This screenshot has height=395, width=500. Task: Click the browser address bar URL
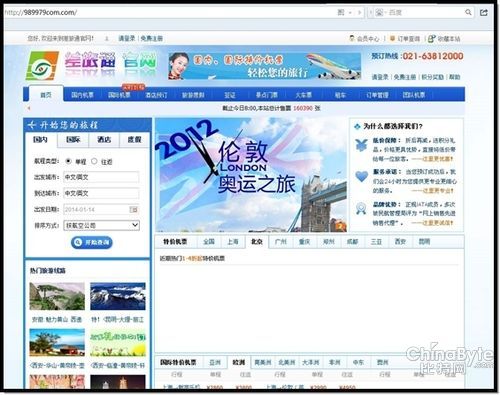pyautogui.click(x=41, y=13)
